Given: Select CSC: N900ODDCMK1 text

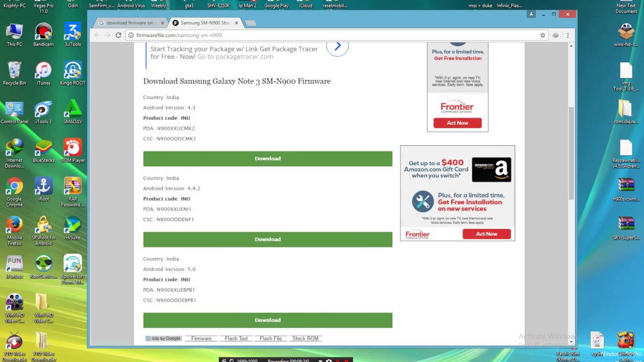Looking at the screenshot, I should (x=170, y=139).
